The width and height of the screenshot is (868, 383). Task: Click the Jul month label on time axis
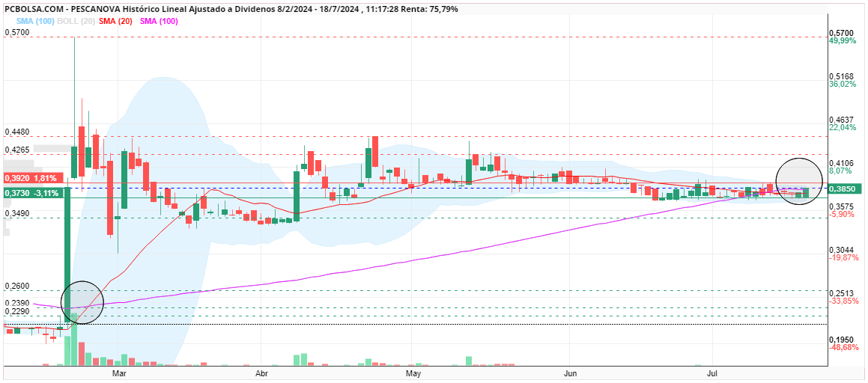click(711, 373)
